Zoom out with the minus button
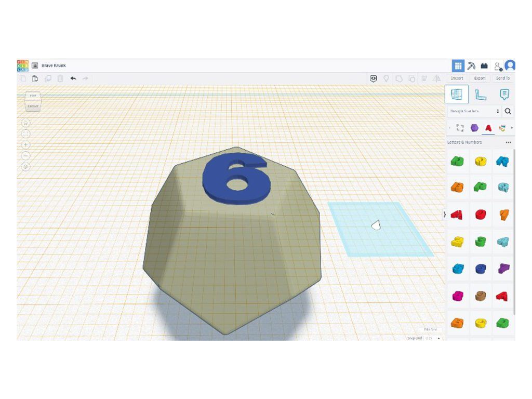 [26, 156]
